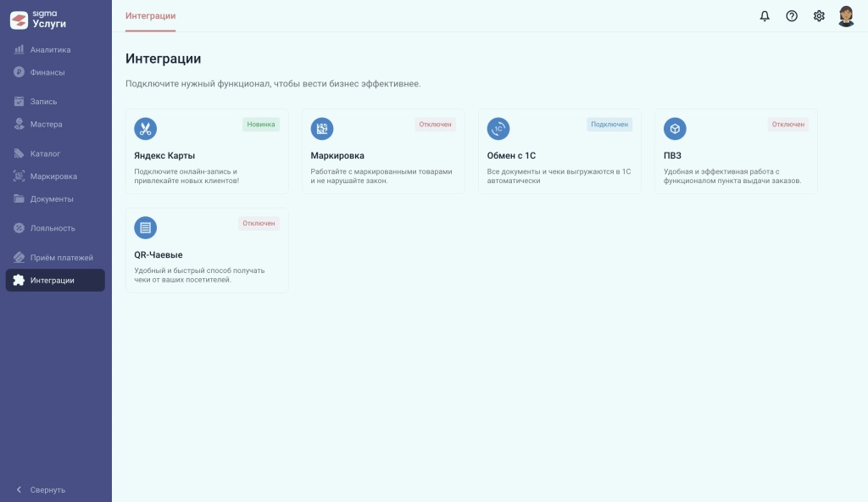Viewport: 868px width, 502px height.
Task: Click the Новинка badge on Яндекс Карты
Action: pos(261,125)
